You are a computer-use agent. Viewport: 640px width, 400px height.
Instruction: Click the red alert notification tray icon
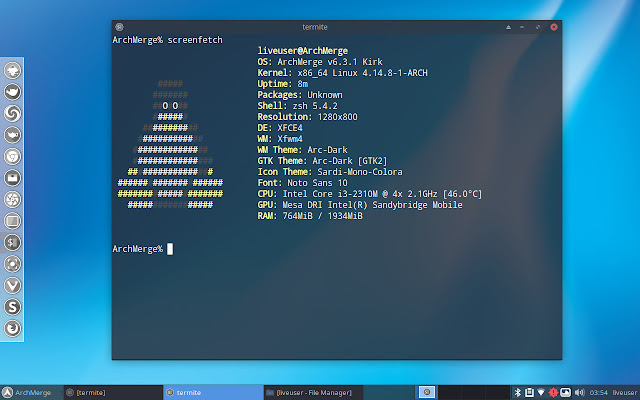[553, 393]
